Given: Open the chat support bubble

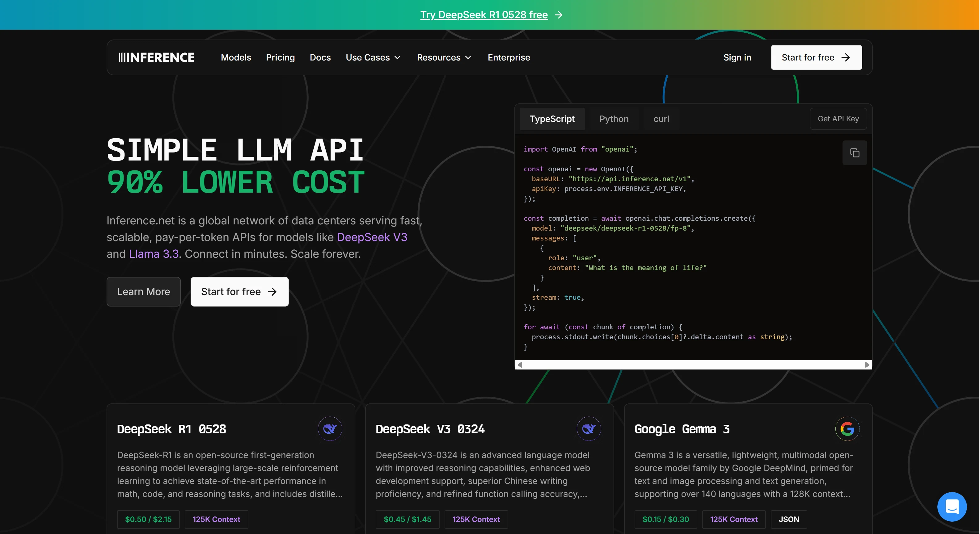Looking at the screenshot, I should coord(952,507).
